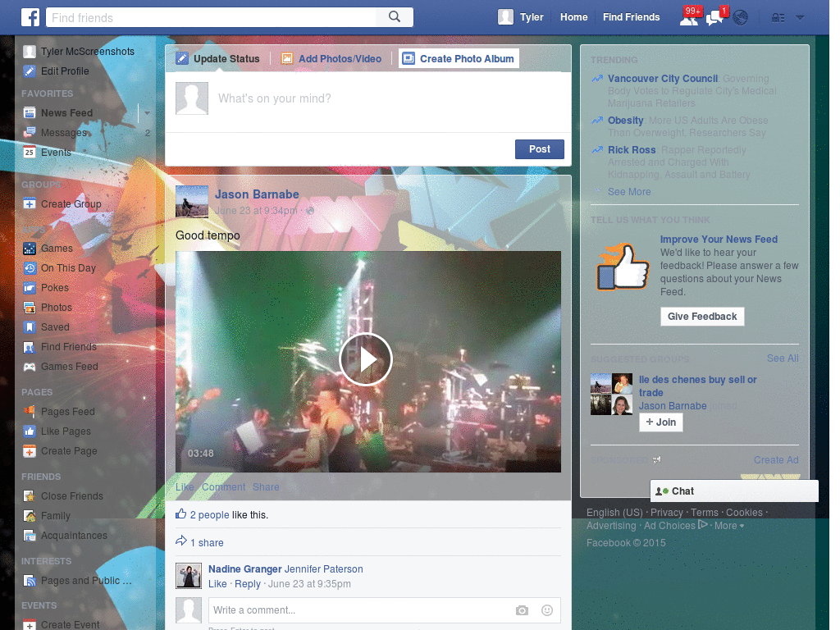The height and width of the screenshot is (630, 840).
Task: Open messages icon in top bar
Action: click(714, 18)
